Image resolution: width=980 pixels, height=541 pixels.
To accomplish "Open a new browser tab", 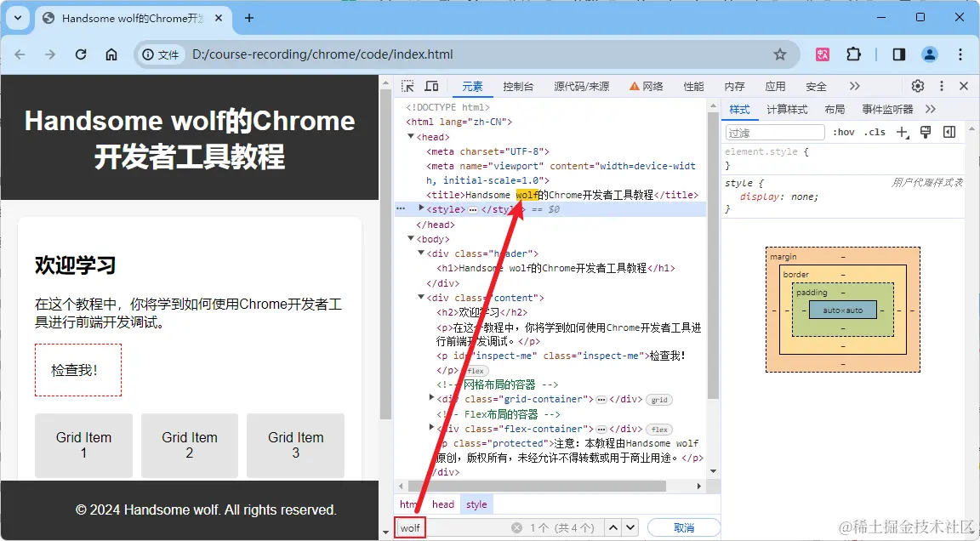I will coord(248,18).
